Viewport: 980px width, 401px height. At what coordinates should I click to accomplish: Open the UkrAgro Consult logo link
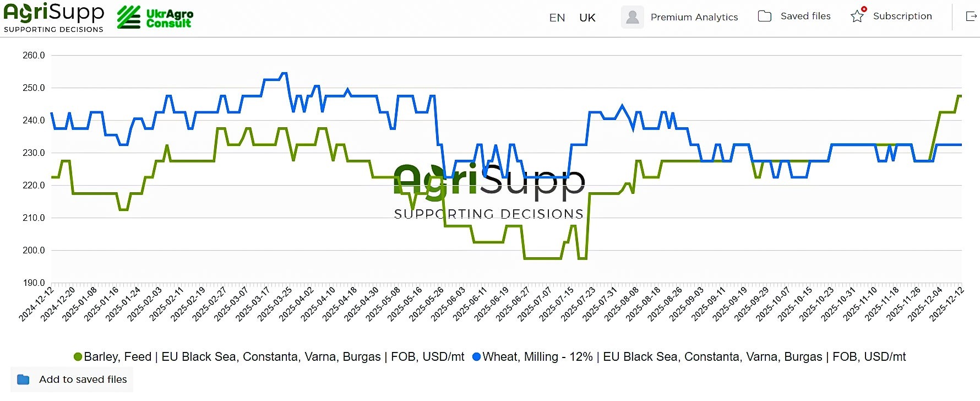pyautogui.click(x=155, y=18)
